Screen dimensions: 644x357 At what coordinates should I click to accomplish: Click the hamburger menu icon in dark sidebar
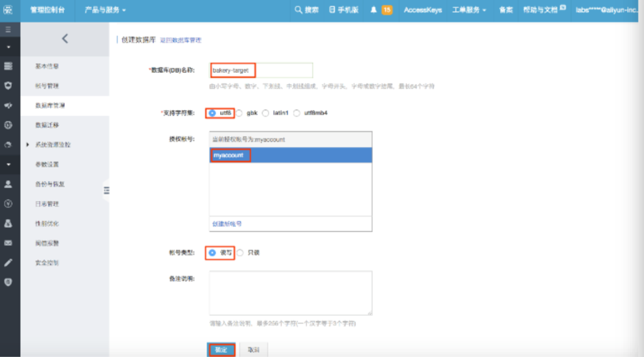(9, 30)
